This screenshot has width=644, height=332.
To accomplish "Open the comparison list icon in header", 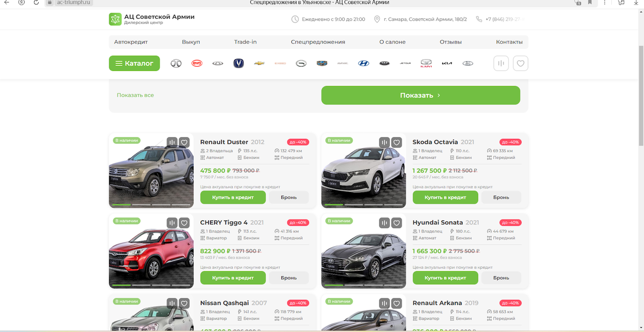I will tap(501, 63).
